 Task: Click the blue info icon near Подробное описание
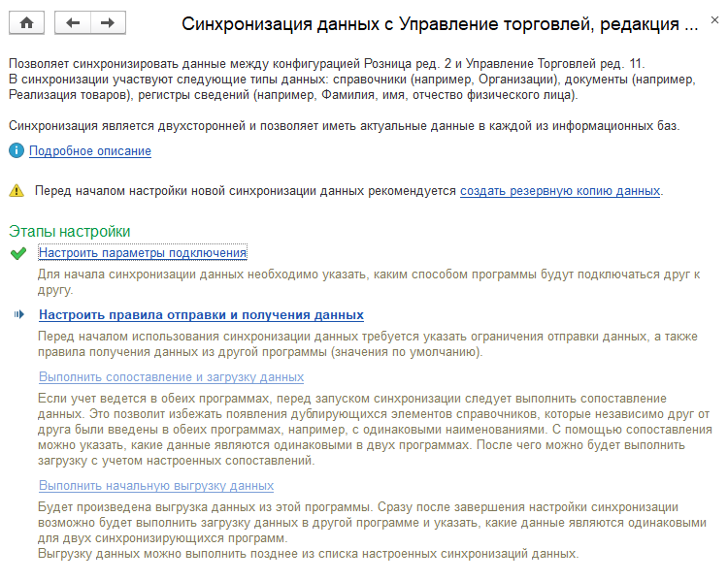pyautogui.click(x=17, y=150)
